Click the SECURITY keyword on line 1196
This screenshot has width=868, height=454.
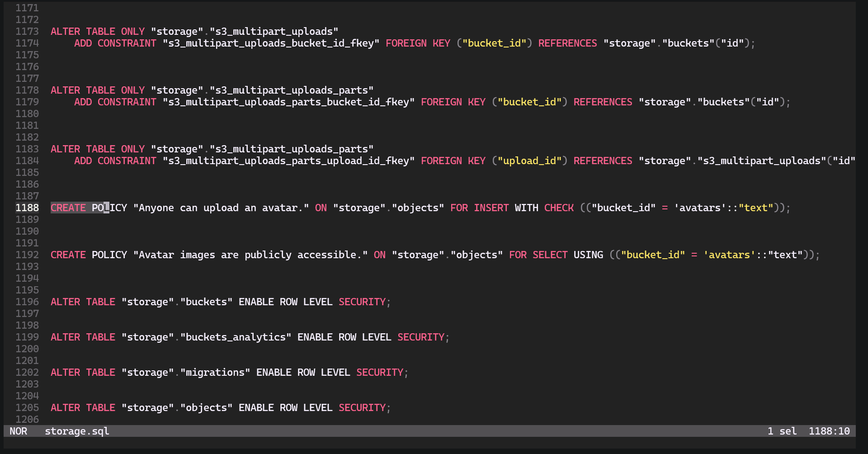[363, 302]
